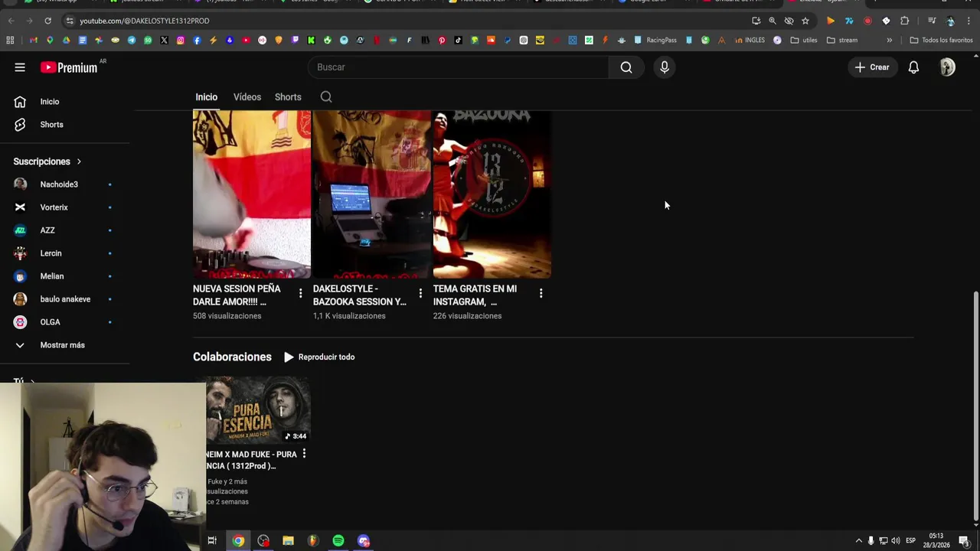Open the X (Twitter) bookmark
This screenshot has height=551, width=980.
pyautogui.click(x=164, y=40)
